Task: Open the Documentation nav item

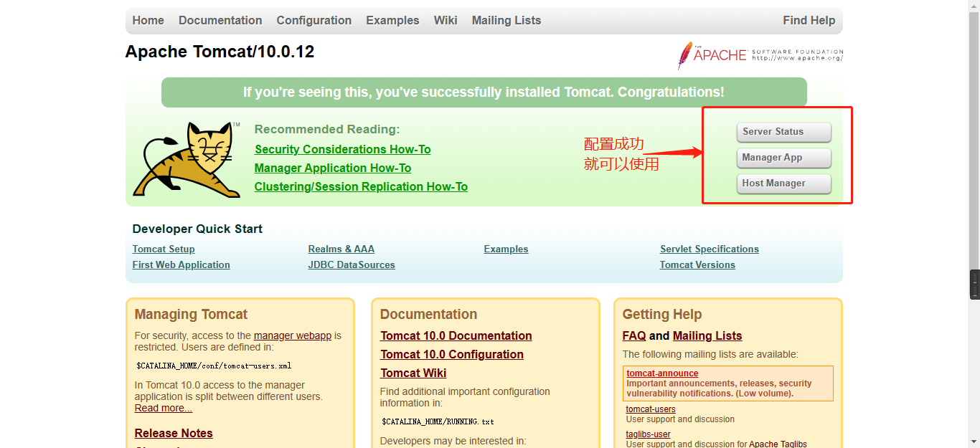Action: [x=220, y=20]
